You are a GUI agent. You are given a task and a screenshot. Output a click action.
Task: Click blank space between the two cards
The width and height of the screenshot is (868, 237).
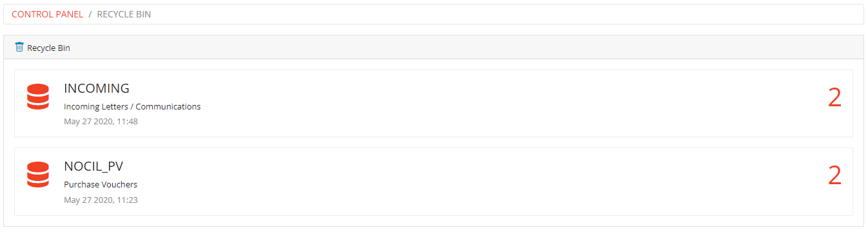point(433,142)
